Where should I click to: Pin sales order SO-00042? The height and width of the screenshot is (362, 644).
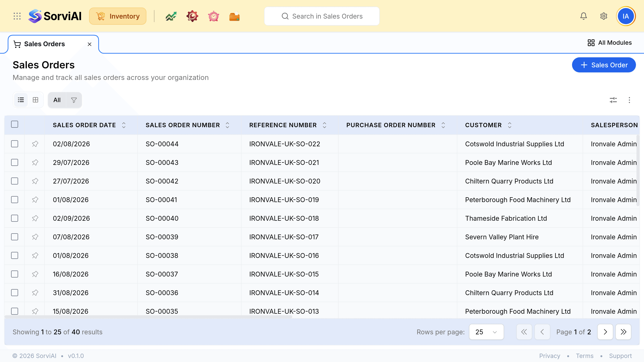tap(35, 181)
